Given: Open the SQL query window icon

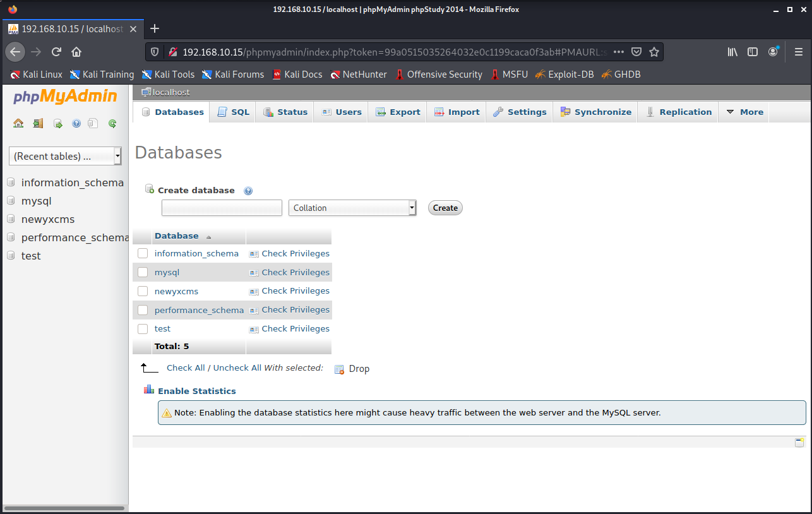Looking at the screenshot, I should 58,123.
